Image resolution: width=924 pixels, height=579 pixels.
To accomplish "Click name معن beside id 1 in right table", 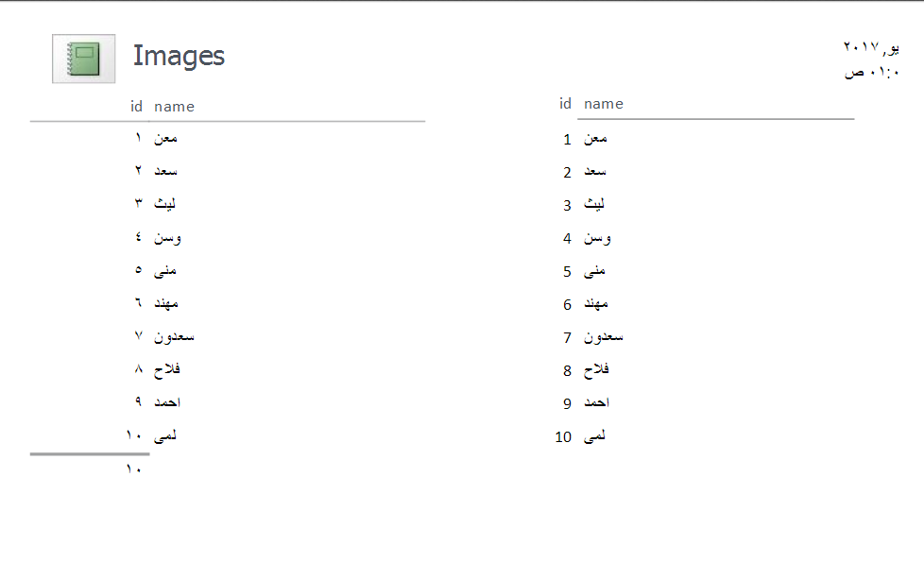I will [595, 139].
